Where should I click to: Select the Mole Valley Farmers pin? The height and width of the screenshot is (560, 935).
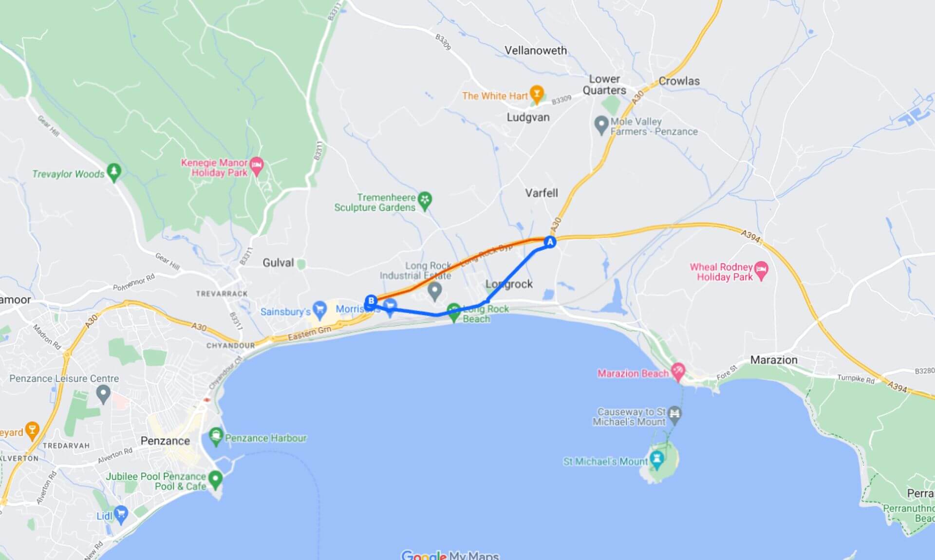coord(601,125)
